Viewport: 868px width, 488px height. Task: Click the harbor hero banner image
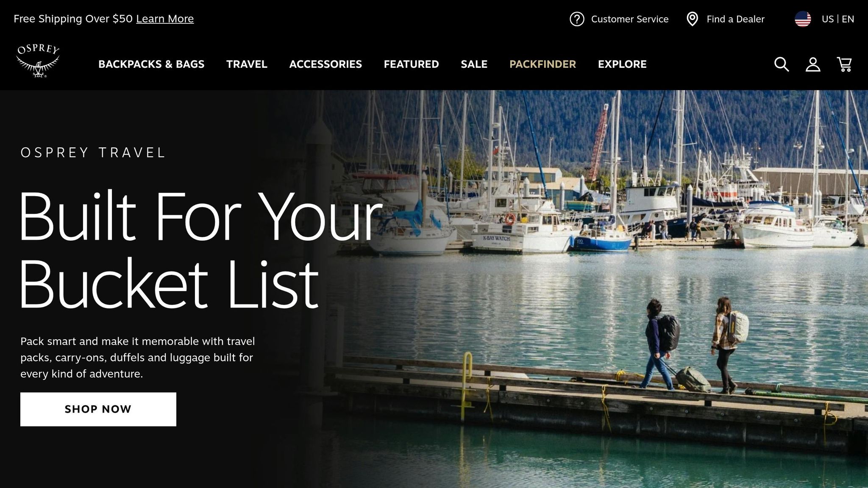(593, 288)
